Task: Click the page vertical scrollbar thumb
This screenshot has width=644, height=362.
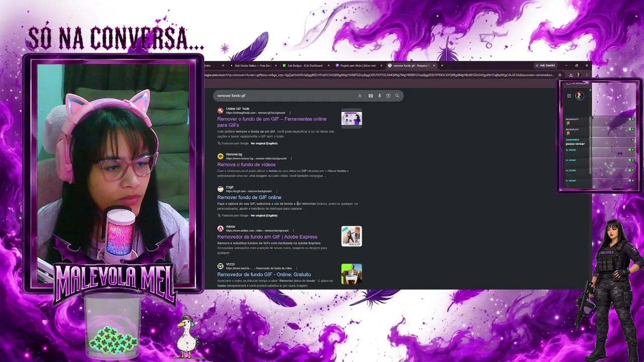Action: coord(591,146)
